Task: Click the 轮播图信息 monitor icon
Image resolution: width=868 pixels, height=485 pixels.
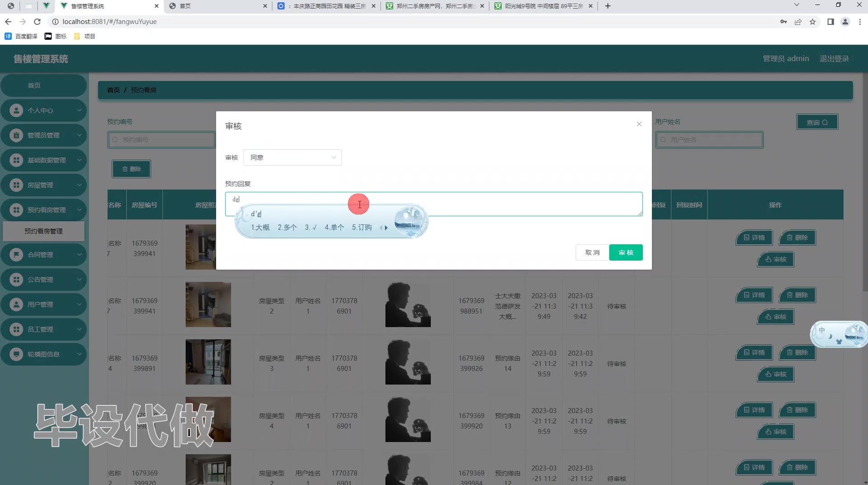Action: tap(16, 354)
